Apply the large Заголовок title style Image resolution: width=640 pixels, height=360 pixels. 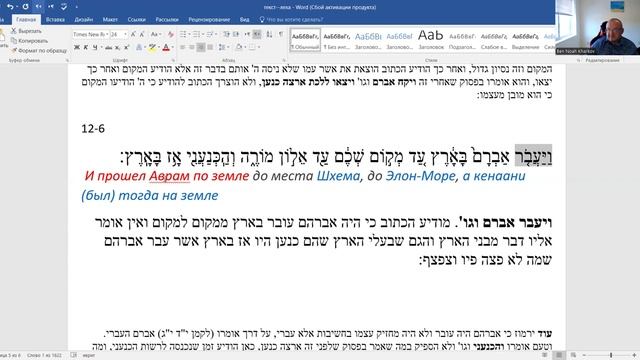tap(431, 40)
